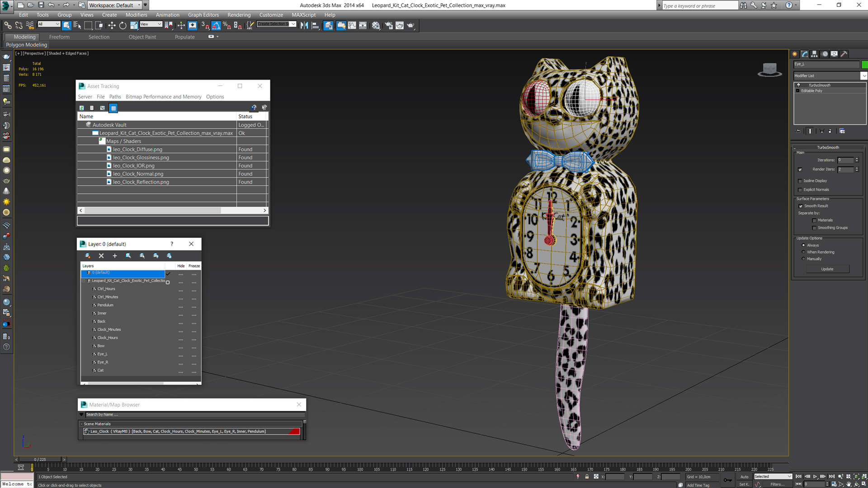Select the Manually update radio option
Image resolution: width=868 pixels, height=488 pixels.
click(803, 259)
